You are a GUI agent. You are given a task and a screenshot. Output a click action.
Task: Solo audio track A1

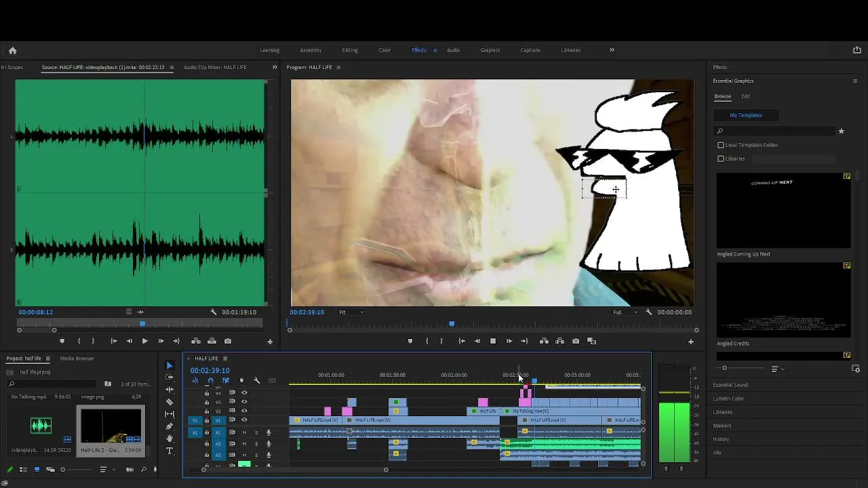256,432
